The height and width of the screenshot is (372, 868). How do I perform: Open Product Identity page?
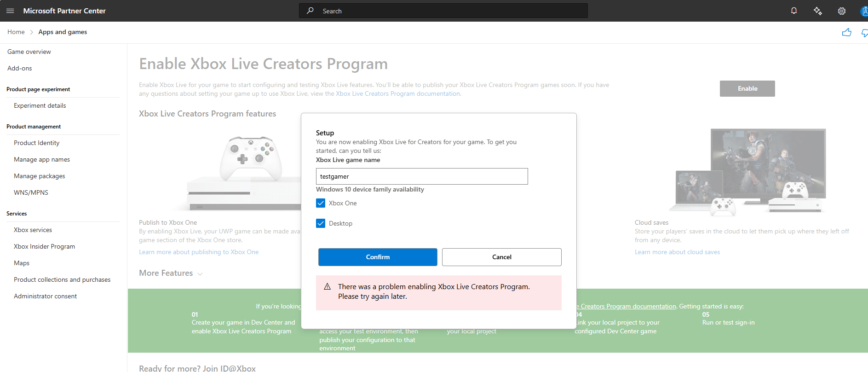37,143
